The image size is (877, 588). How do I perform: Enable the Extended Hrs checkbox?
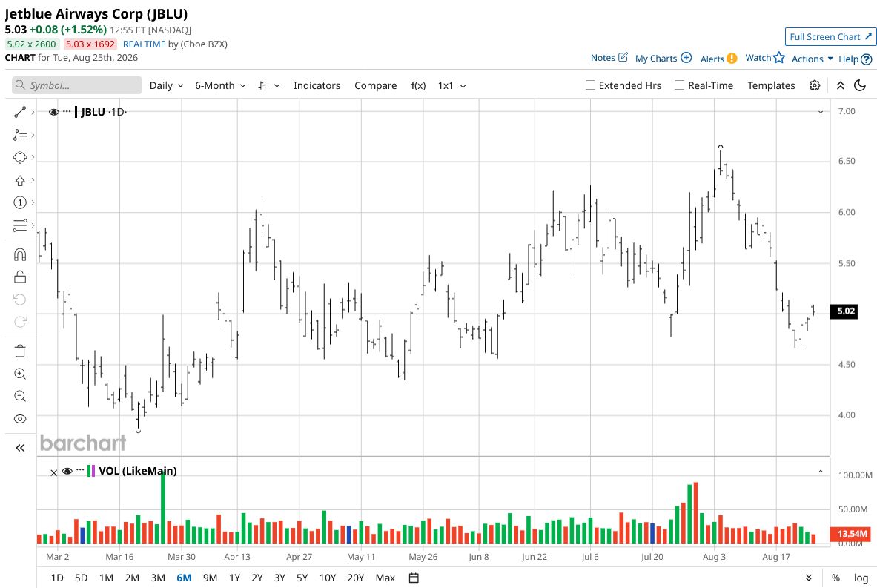tap(590, 85)
